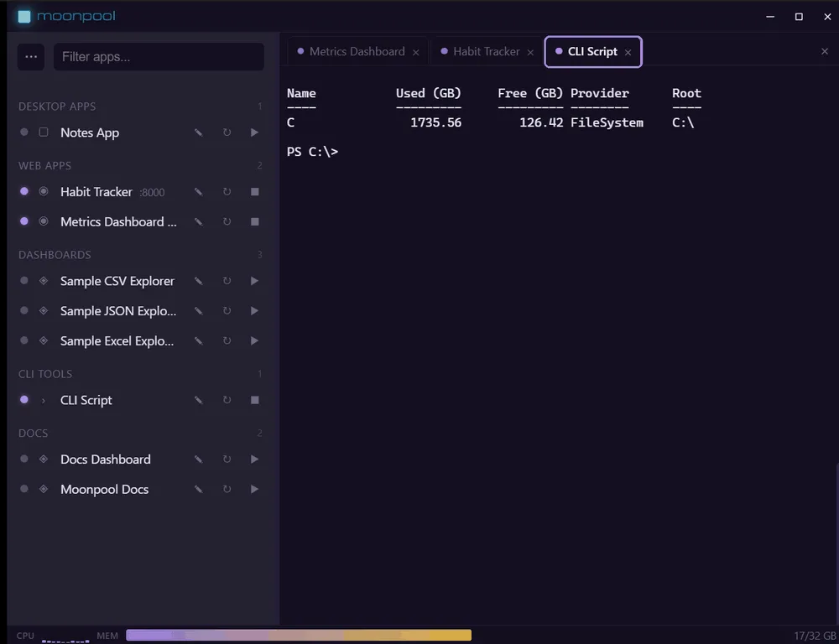Screen dimensions: 839x644
Task: Close the Habit Tracker tab
Action: coord(530,53)
